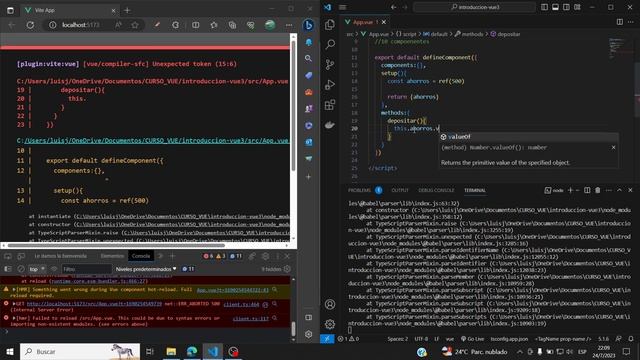Screen dimensions: 640x360
Task: Click Split Editor Right icon
Action: click(x=620, y=22)
